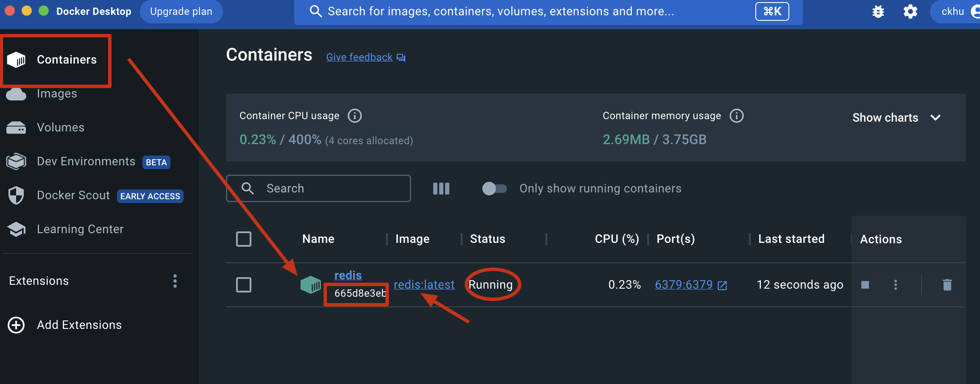Screen dimensions: 980x384
Task: Check the redis container checkbox
Action: [x=244, y=285]
